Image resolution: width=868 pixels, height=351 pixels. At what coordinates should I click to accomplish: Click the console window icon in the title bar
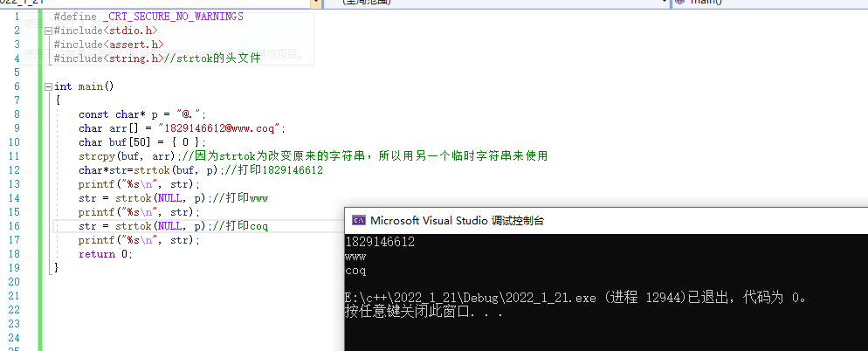[x=358, y=220]
